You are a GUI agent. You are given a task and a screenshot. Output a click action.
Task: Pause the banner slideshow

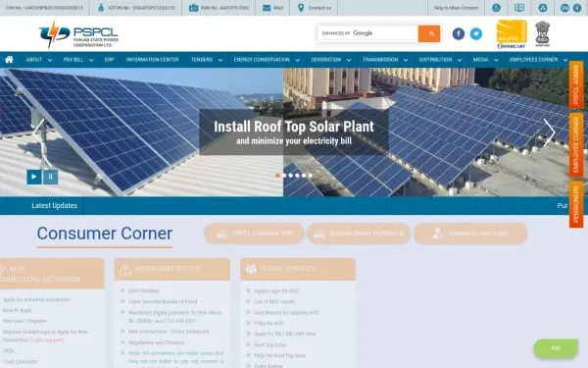click(x=51, y=177)
